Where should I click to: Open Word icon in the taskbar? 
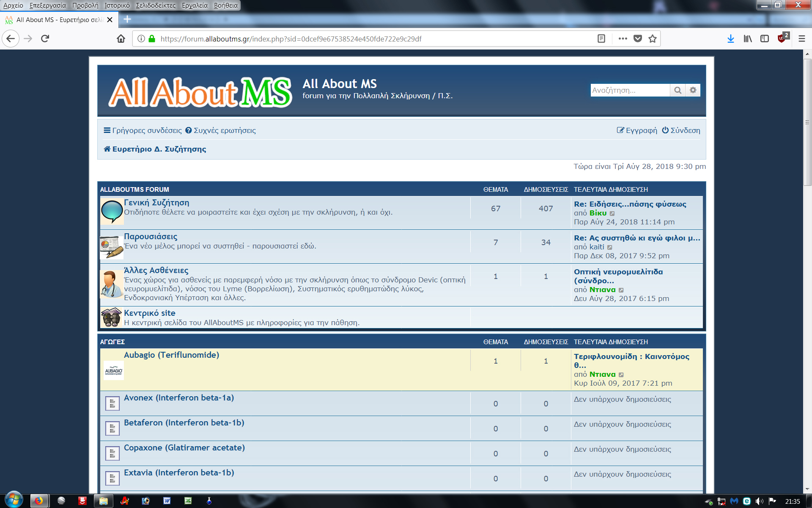(x=167, y=501)
